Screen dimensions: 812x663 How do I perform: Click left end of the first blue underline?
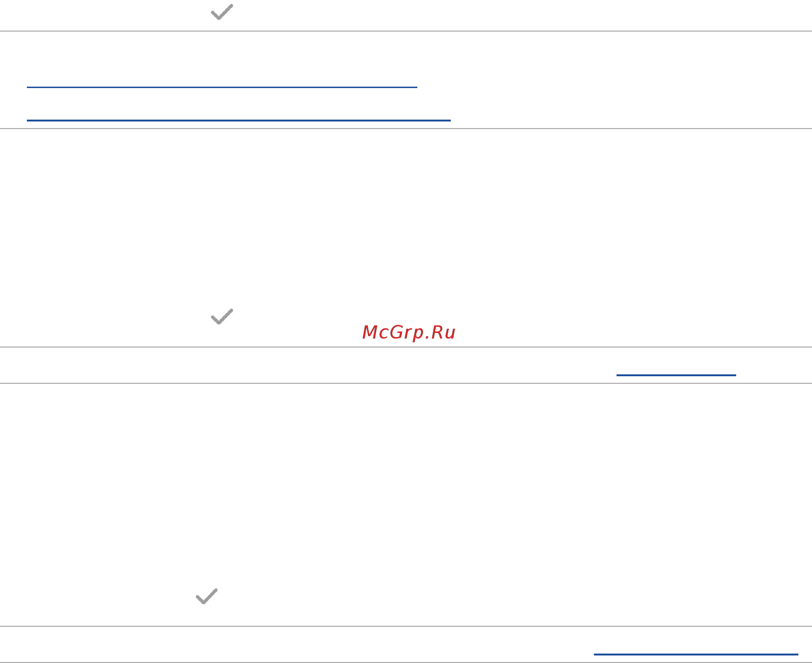[x=29, y=87]
